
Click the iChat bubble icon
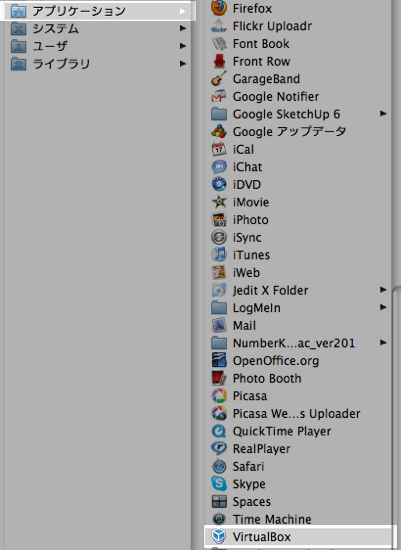pyautogui.click(x=219, y=167)
